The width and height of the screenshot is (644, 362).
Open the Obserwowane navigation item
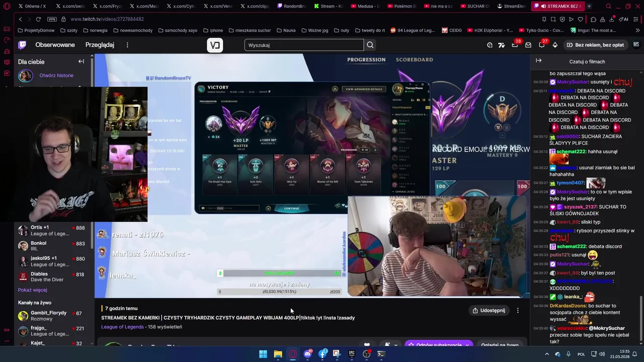point(55,45)
